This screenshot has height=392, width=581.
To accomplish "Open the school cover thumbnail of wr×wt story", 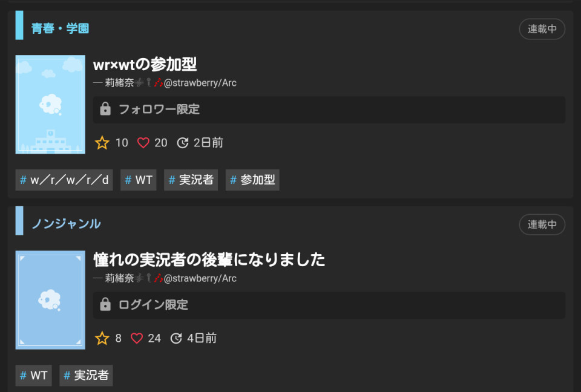I will [50, 105].
